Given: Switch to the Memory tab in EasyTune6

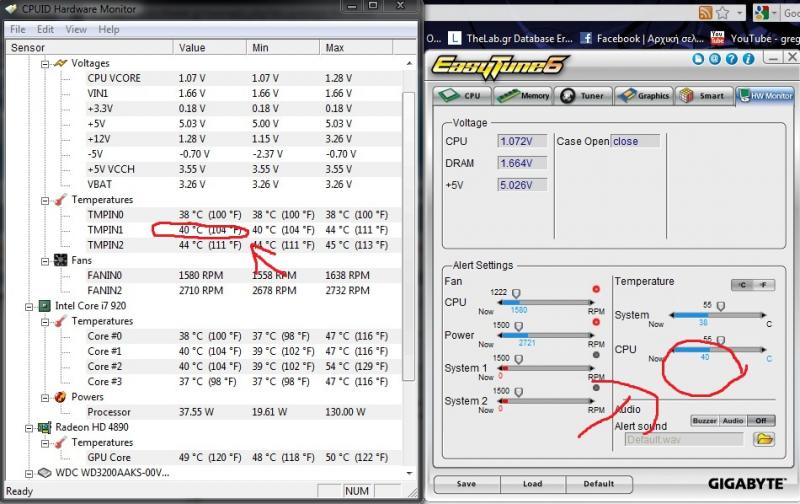Looking at the screenshot, I should point(523,95).
